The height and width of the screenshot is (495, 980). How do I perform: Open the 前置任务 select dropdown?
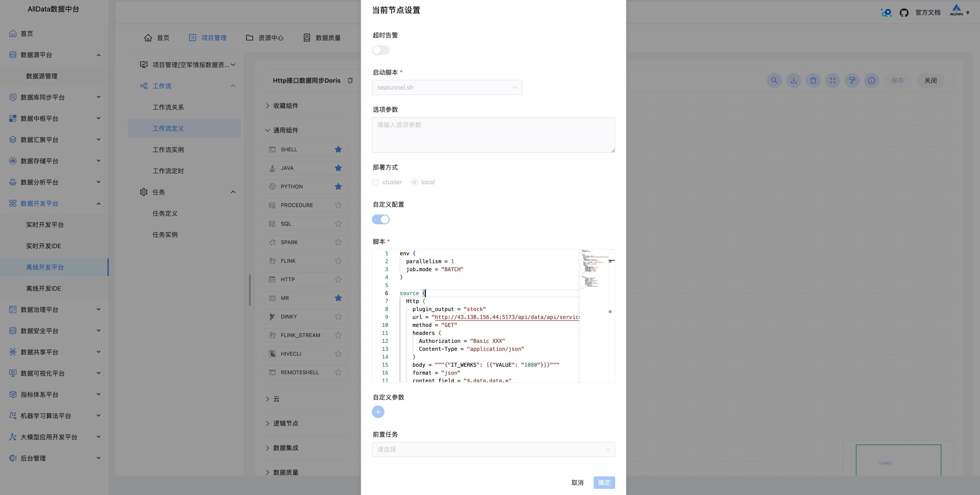493,449
